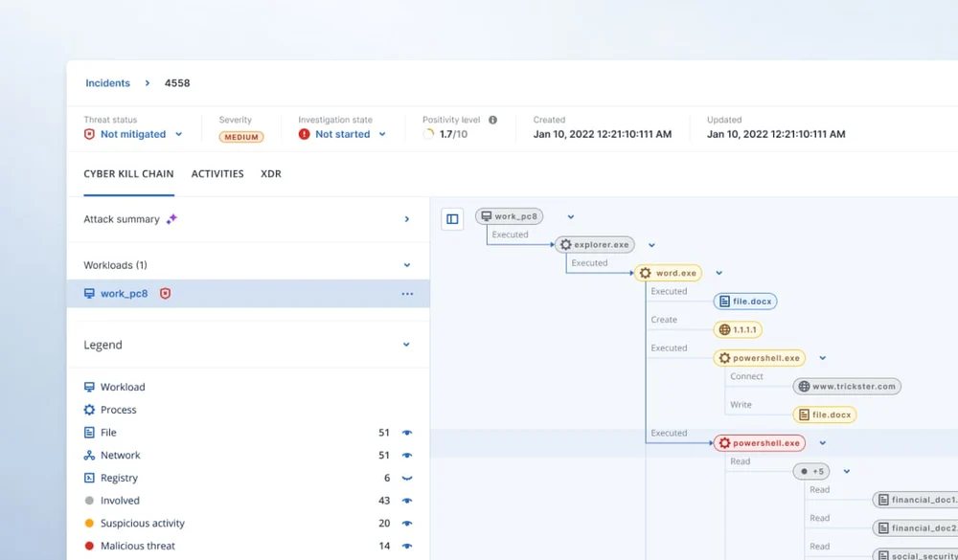The height and width of the screenshot is (560, 958).
Task: Collapse the explorer.exe node chevron
Action: [x=651, y=245]
